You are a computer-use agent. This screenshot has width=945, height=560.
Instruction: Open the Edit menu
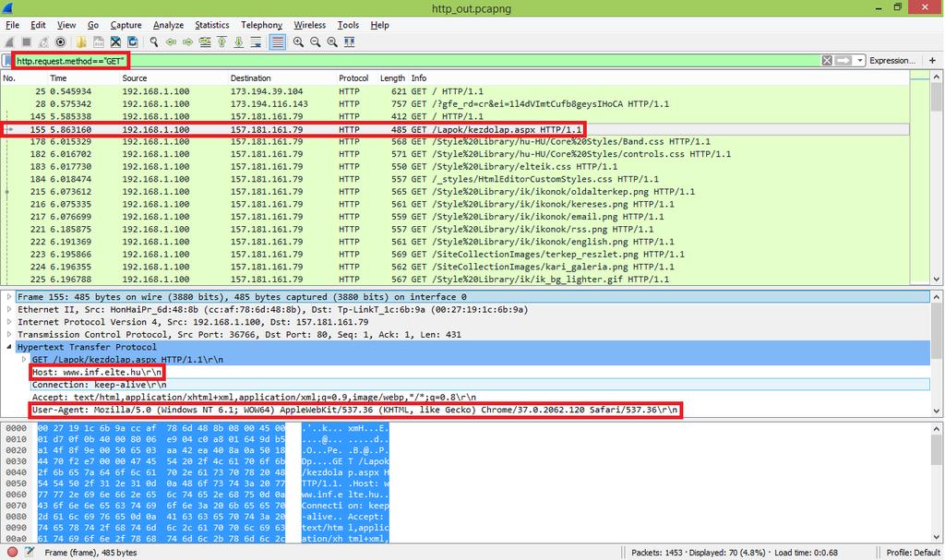(x=38, y=25)
